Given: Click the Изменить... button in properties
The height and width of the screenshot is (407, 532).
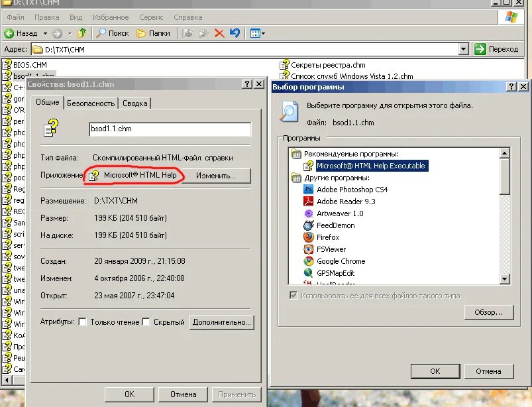Looking at the screenshot, I should (x=216, y=176).
